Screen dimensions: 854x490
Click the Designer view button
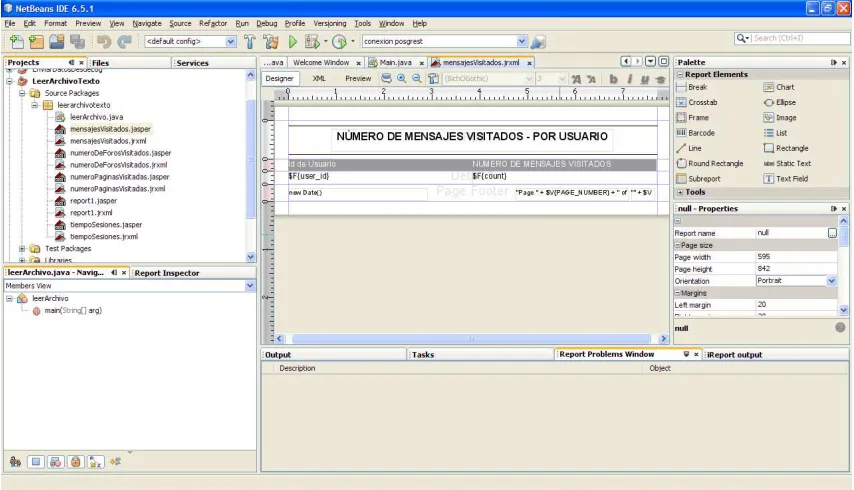click(x=279, y=78)
